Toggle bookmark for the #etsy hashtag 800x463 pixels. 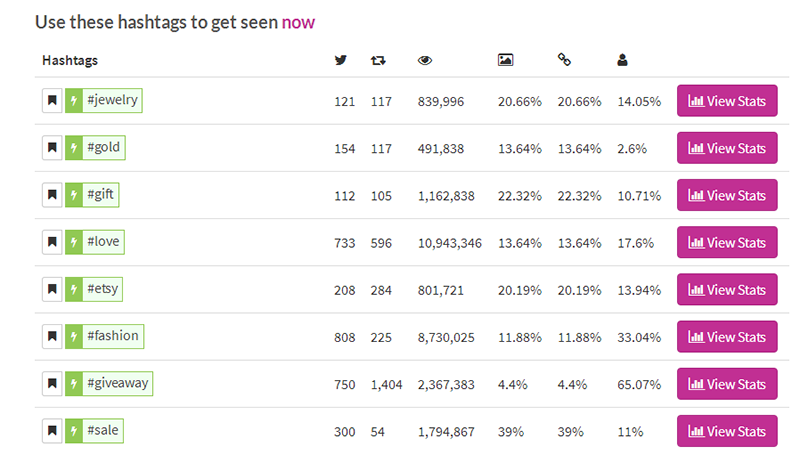coord(52,289)
